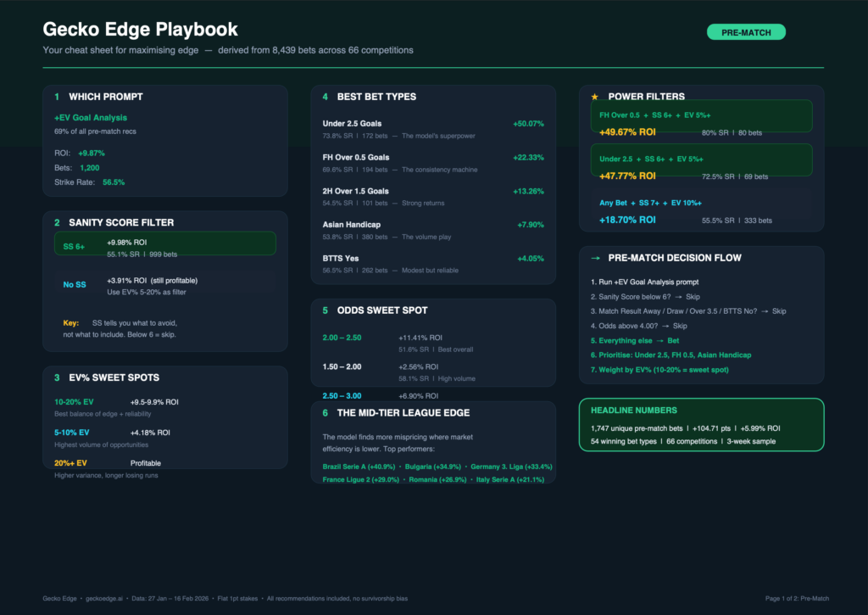Click the Under 2.5 Goals bet type
The width and height of the screenshot is (868, 615).
[352, 124]
